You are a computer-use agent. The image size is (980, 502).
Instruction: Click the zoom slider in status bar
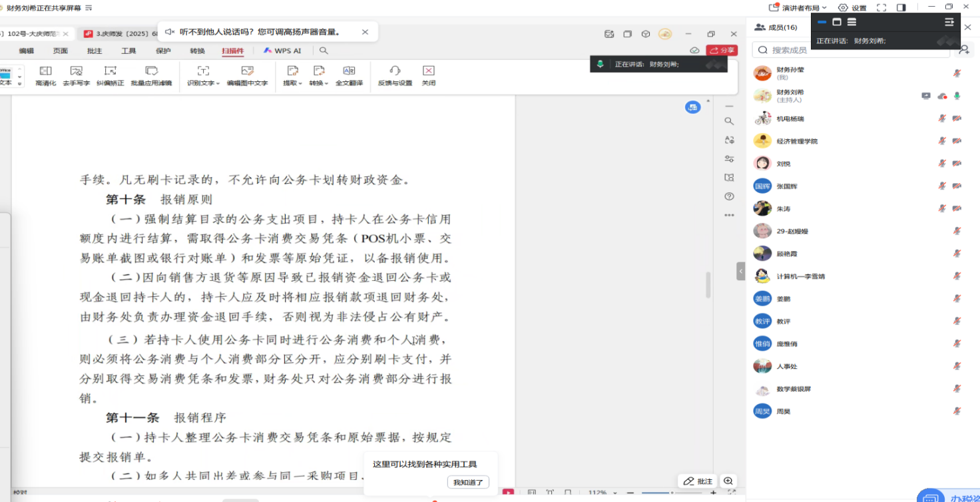[670, 493]
